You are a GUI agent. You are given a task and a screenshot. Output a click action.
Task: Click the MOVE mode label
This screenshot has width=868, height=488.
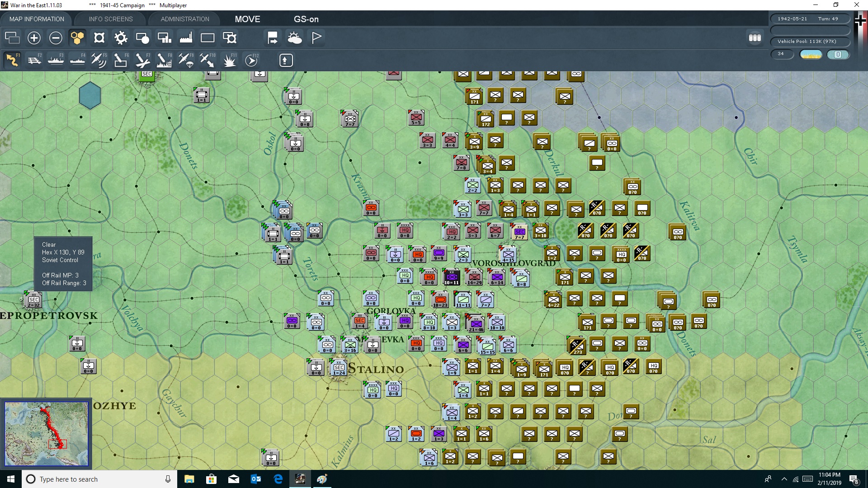pos(247,19)
